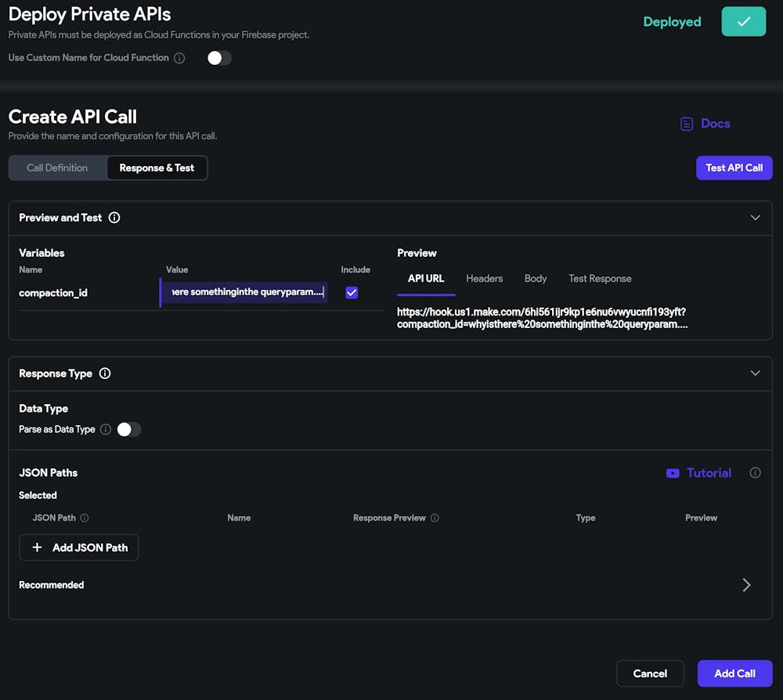Click the green deployed checkmark button
Screen dimensions: 783x700
click(743, 22)
